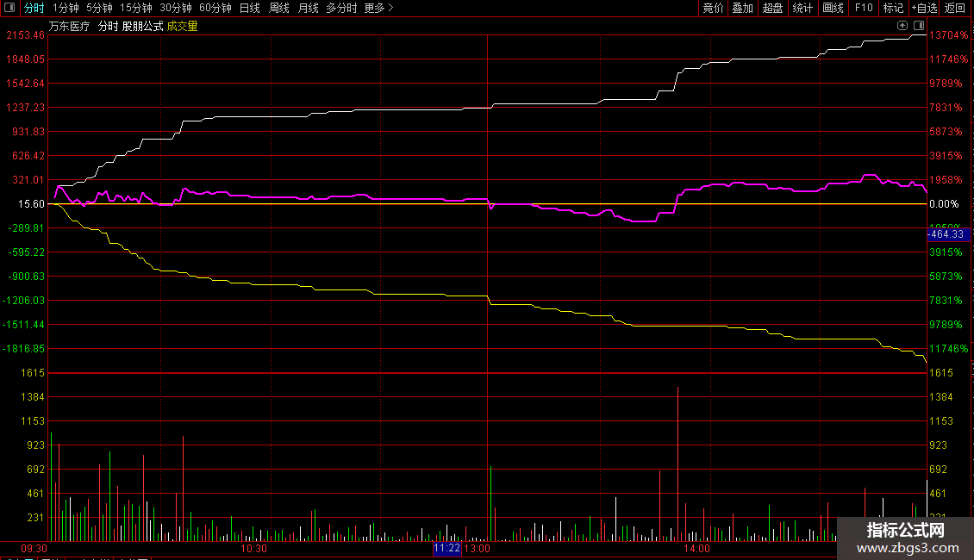
Task: Select the 60分钟 period tab
Action: tap(215, 8)
